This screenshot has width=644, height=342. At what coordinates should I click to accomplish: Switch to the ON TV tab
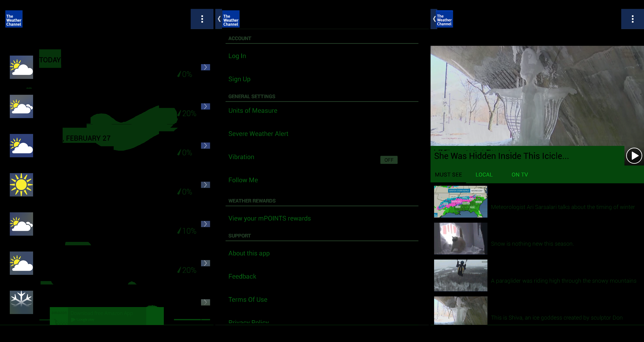coord(519,175)
